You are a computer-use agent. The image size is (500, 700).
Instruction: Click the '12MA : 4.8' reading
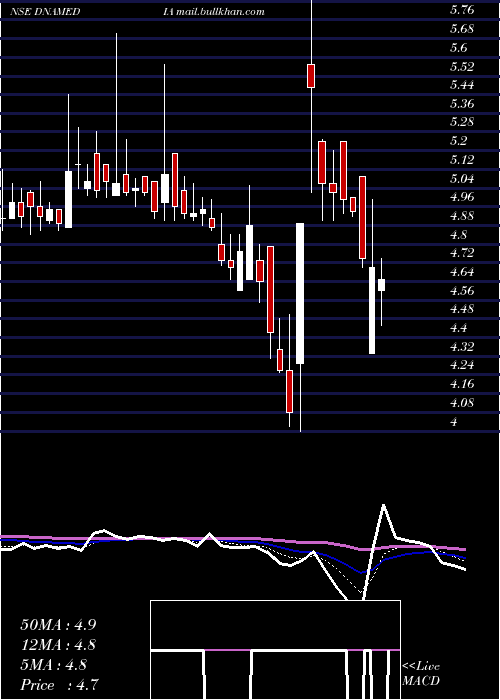click(58, 645)
